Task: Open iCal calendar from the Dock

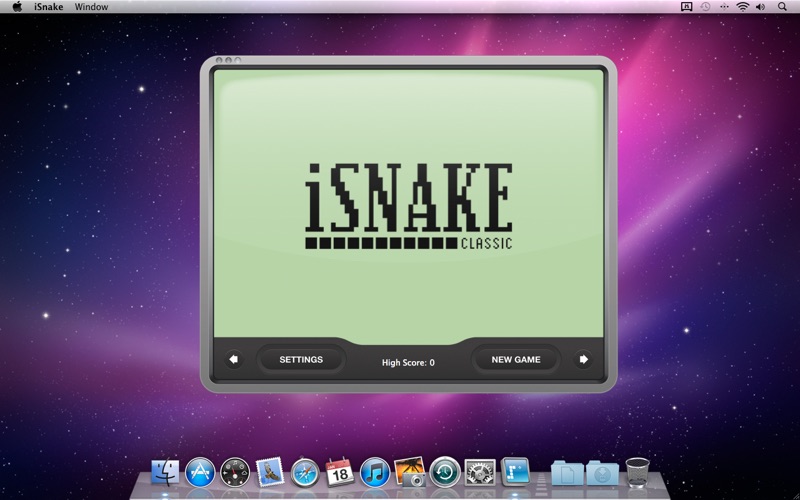Action: 340,472
